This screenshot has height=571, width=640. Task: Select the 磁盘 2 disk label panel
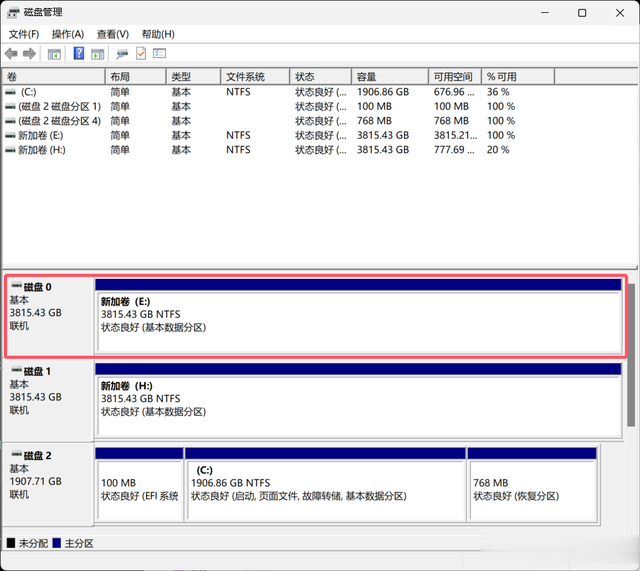coord(48,484)
